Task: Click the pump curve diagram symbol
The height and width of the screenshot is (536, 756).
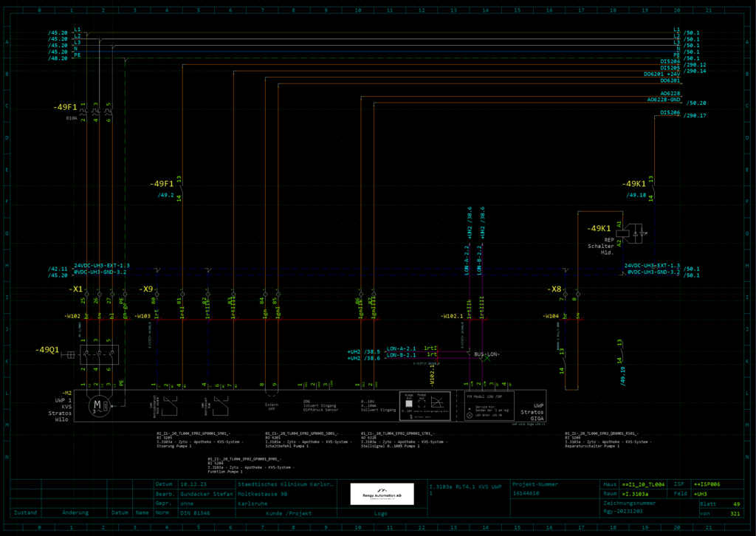Action: click(438, 402)
